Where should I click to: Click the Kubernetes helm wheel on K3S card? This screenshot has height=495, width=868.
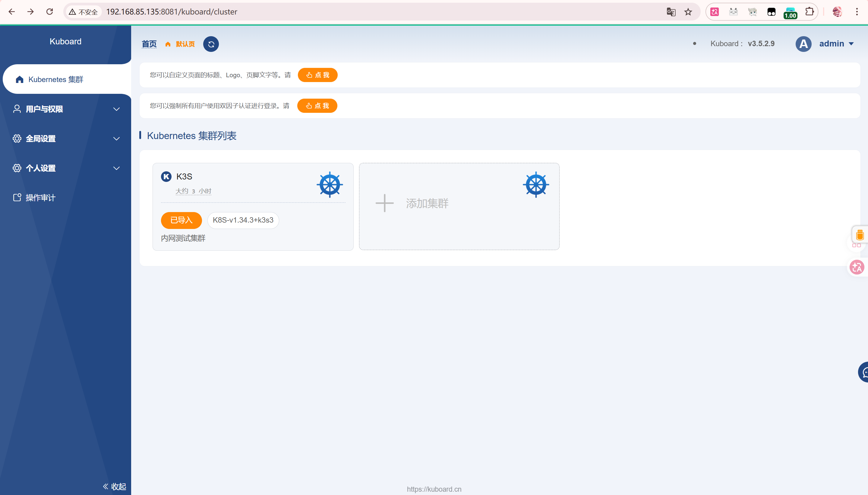point(330,185)
